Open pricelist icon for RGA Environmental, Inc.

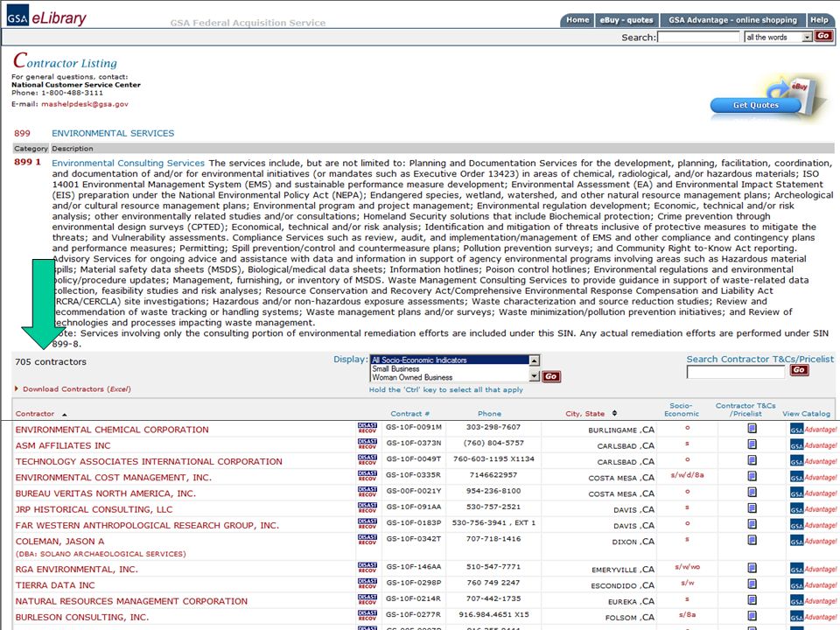[752, 569]
